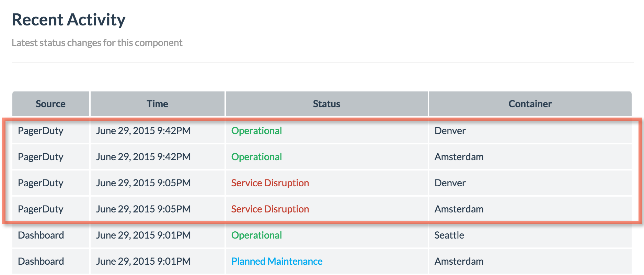Click the Source column header

click(51, 104)
